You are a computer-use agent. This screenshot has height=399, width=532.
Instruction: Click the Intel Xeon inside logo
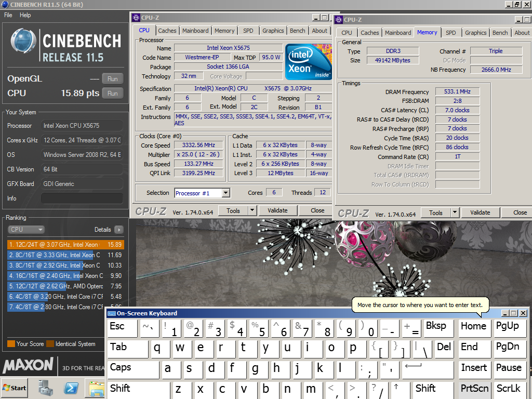pos(309,62)
